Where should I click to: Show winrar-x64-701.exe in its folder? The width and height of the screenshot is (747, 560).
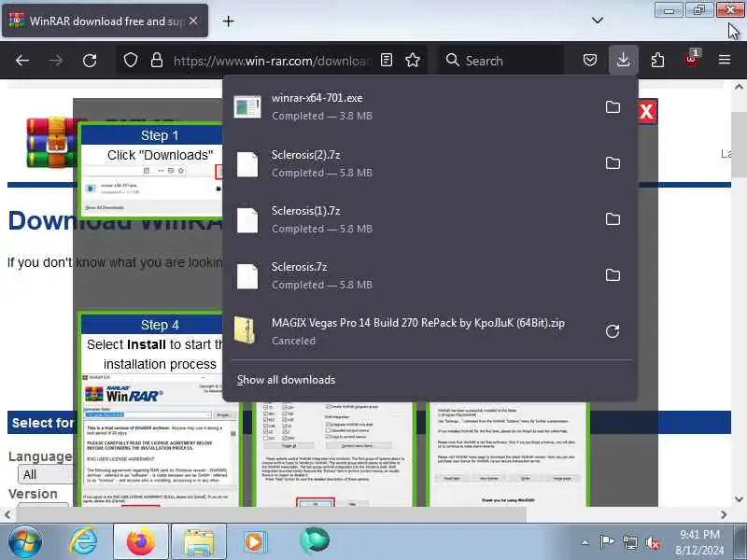[x=613, y=106]
